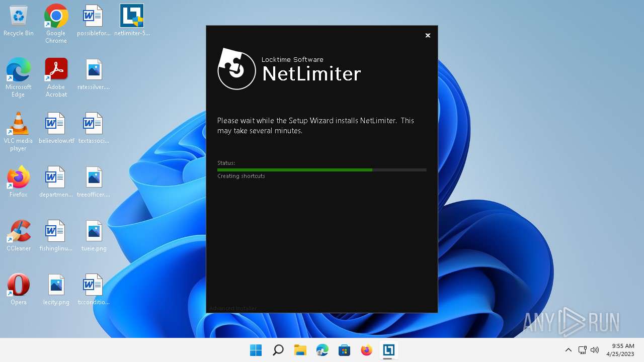
Task: Click the 'Status:' label
Action: click(x=226, y=163)
